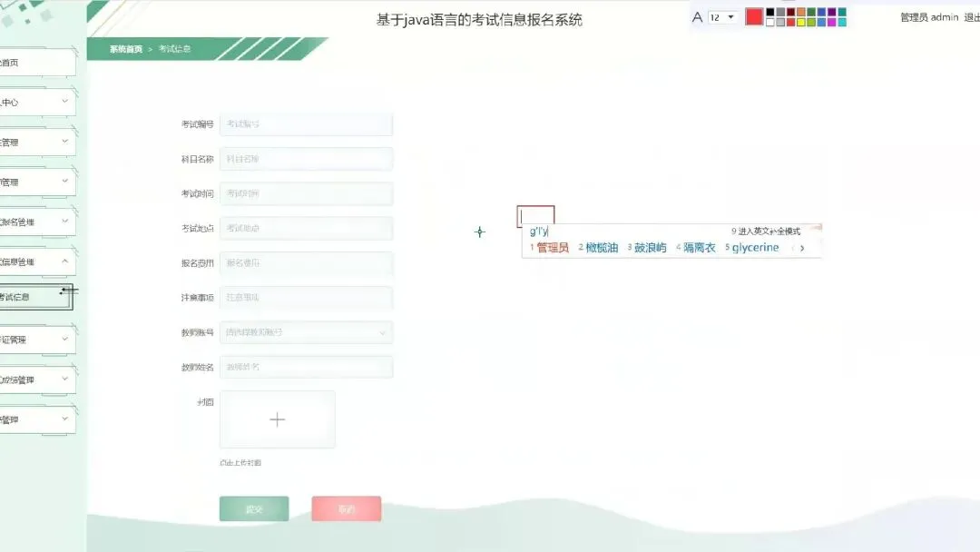Screen dimensions: 980x552
Task: Open the font size 12 dropdown
Action: click(x=722, y=17)
